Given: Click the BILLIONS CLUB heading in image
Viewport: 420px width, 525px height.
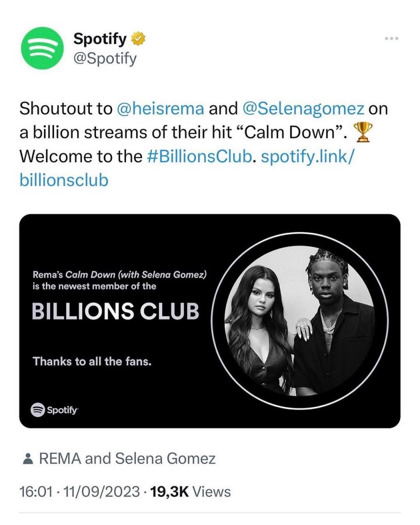Looking at the screenshot, I should [115, 311].
